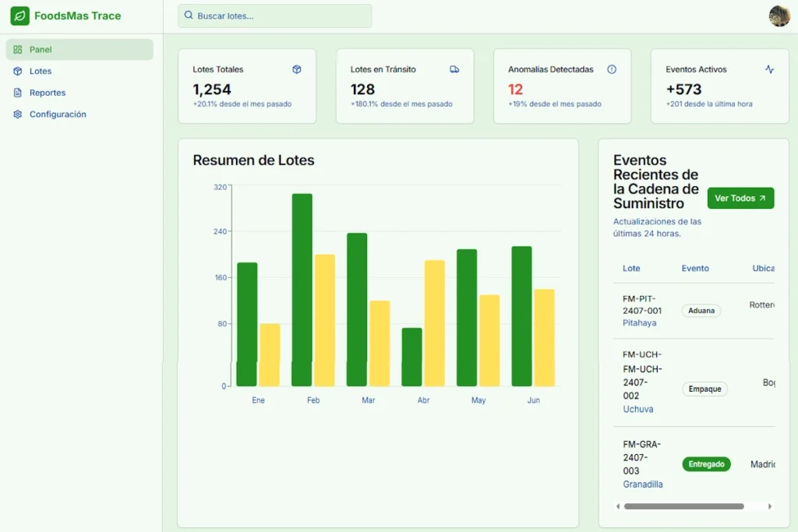Click the tall green Feb bar

click(302, 290)
